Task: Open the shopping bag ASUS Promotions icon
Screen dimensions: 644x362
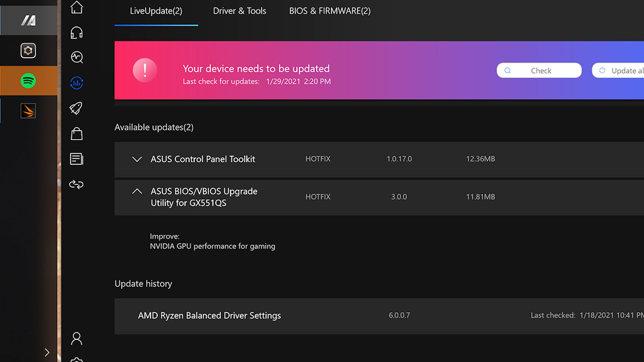Action: click(76, 133)
